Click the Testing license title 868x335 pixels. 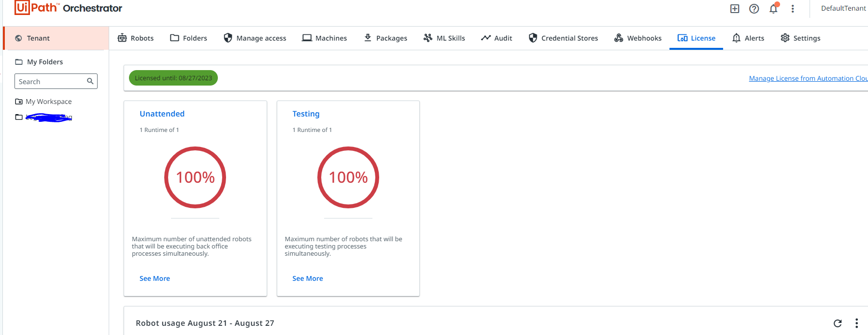point(306,114)
